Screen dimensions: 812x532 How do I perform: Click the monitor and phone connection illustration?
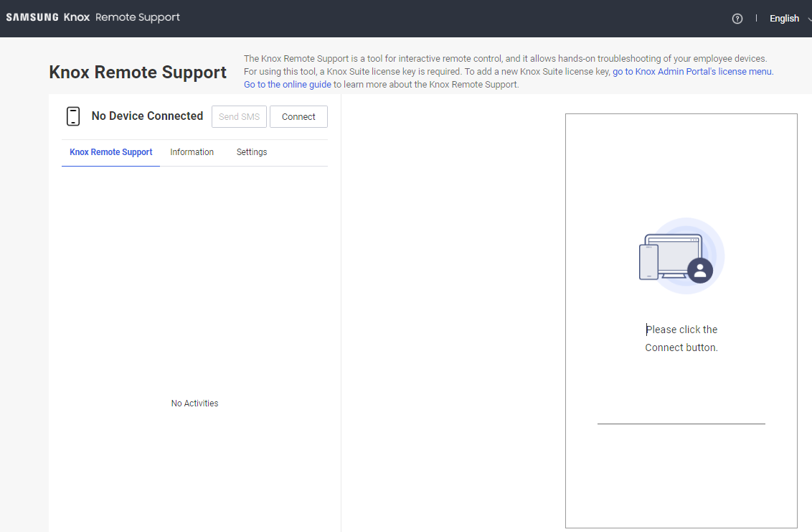click(681, 256)
